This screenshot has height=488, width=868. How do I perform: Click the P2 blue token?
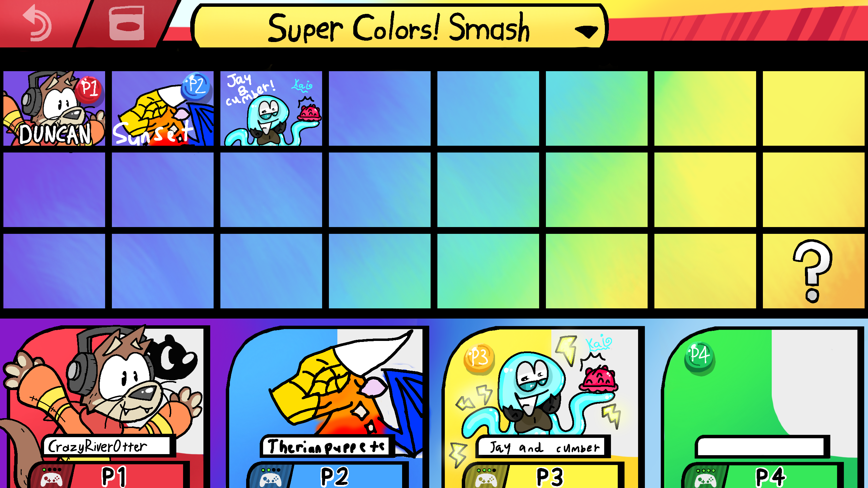pos(196,86)
